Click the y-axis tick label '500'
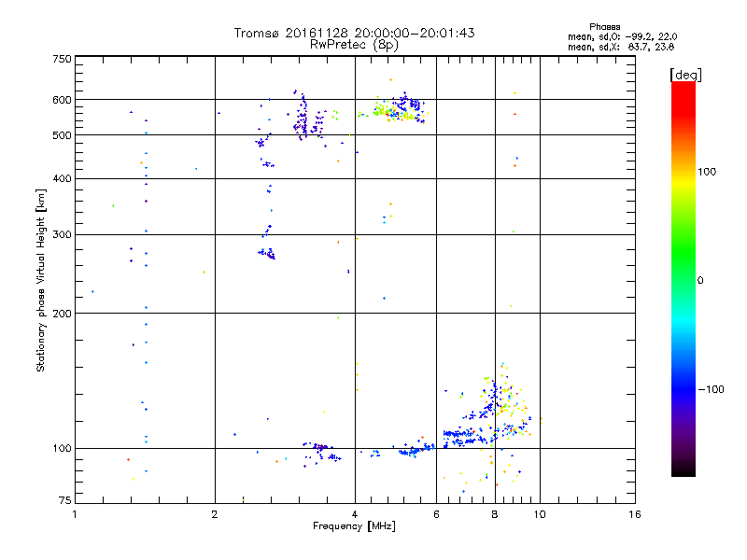 [62, 135]
